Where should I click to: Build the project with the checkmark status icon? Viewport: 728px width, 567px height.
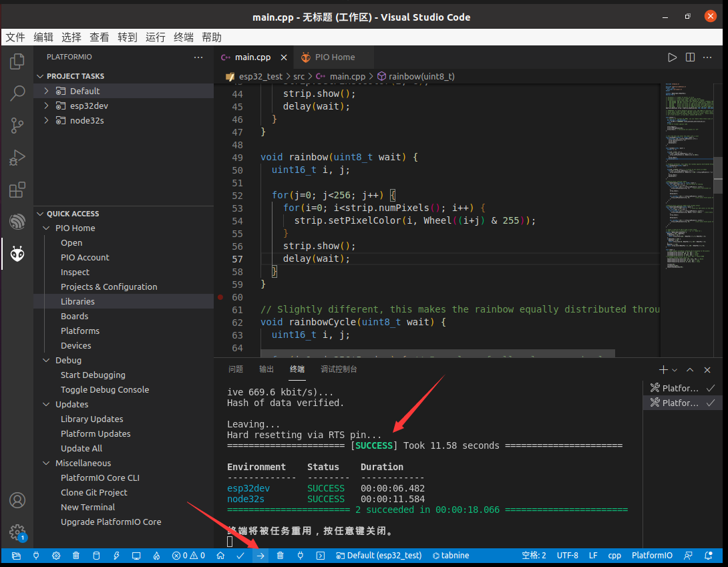click(x=240, y=555)
